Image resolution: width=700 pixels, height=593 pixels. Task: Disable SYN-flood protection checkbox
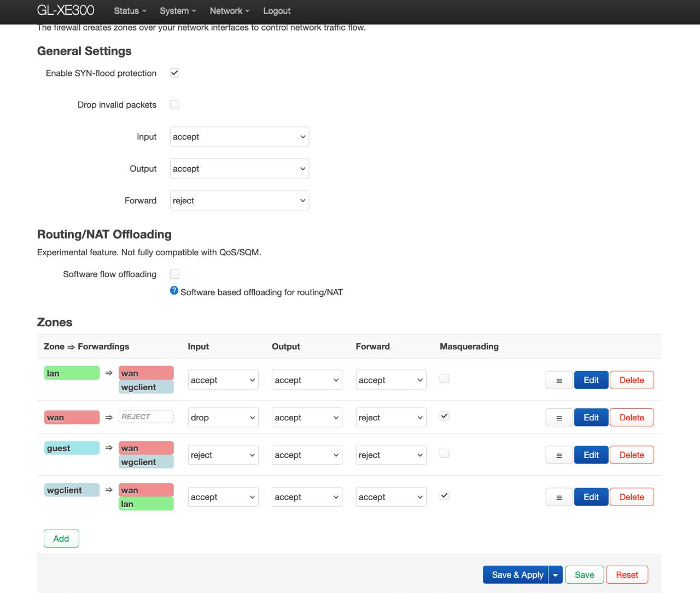[174, 73]
